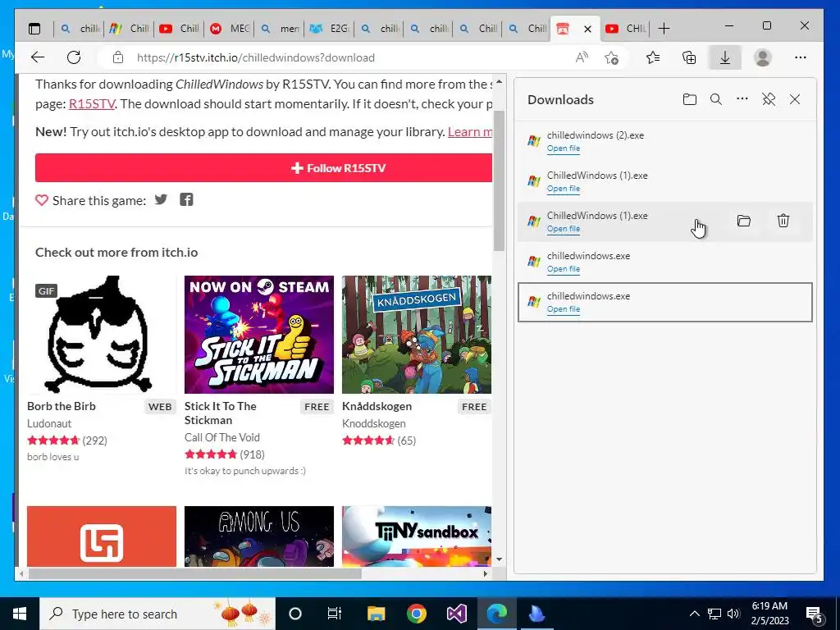Open downloads folder from panel header
Image resolution: width=840 pixels, height=630 pixels.
[689, 99]
